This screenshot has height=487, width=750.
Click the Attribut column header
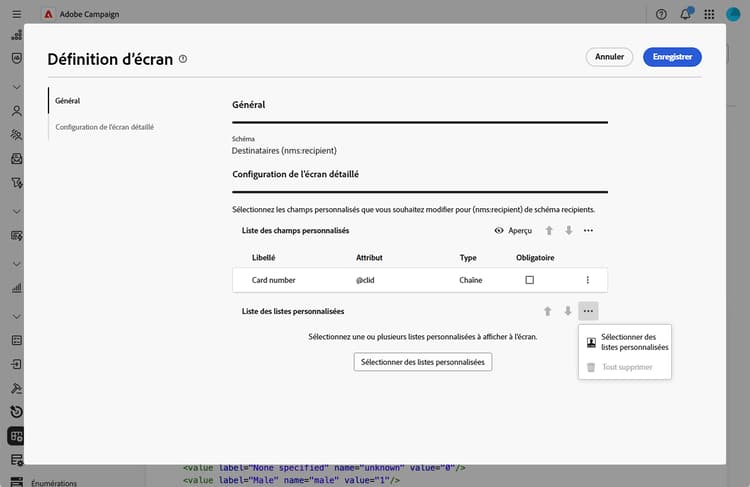369,257
